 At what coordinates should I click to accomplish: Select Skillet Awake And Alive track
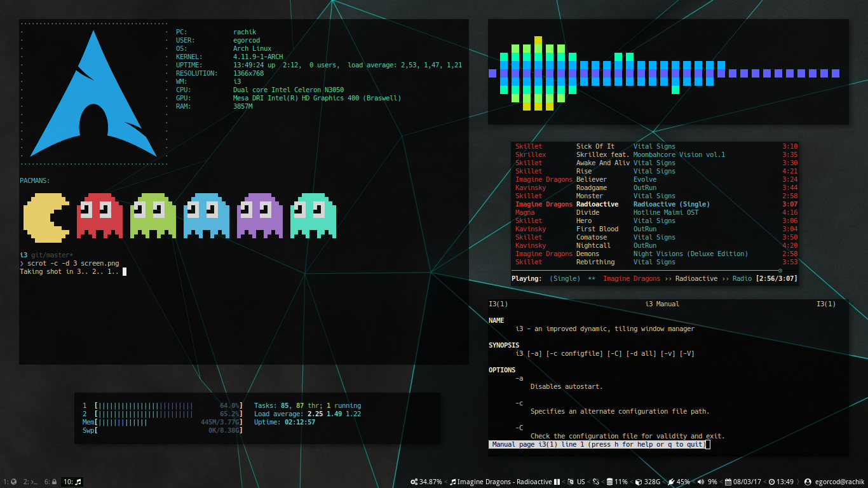[656, 163]
